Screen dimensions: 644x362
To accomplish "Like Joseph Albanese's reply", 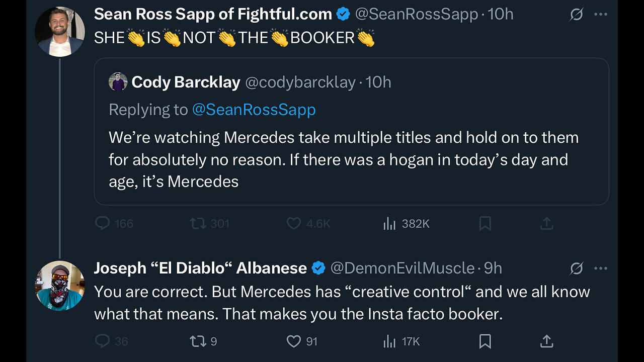I will click(294, 341).
